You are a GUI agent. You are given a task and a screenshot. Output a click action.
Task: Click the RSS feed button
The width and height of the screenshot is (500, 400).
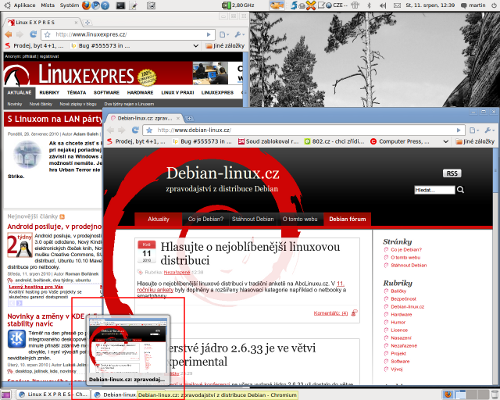(x=452, y=173)
